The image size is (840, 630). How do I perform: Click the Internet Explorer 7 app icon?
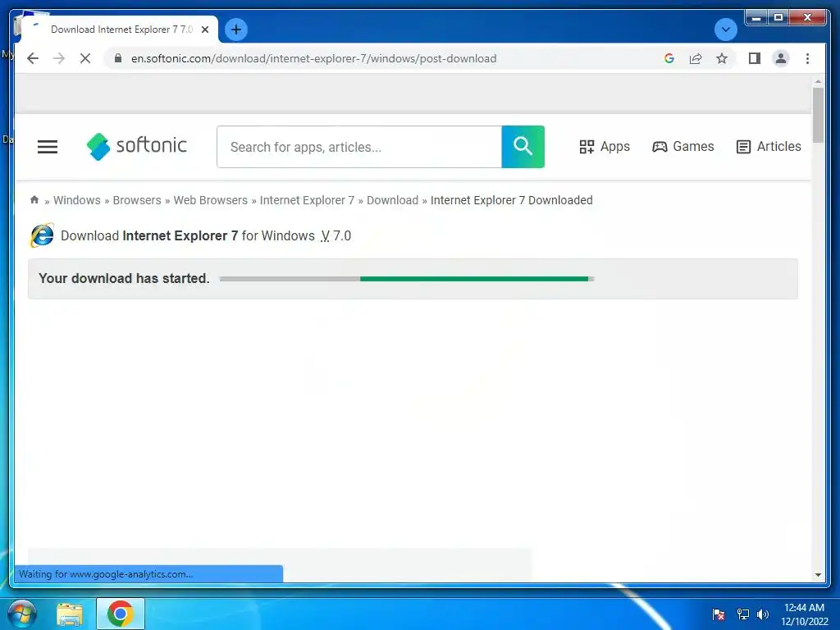[42, 235]
